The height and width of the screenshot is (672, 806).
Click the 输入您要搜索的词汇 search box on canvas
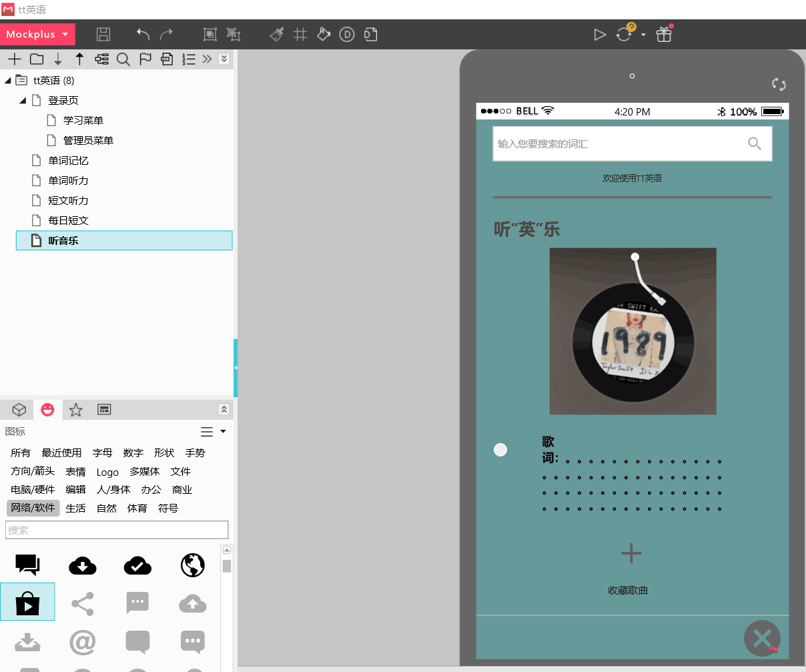pyautogui.click(x=633, y=143)
